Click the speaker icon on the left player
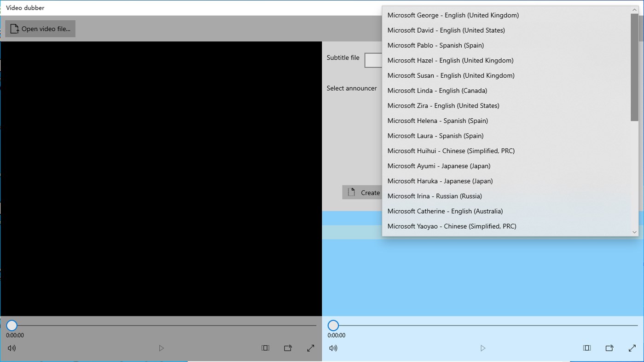644x362 pixels. point(11,348)
